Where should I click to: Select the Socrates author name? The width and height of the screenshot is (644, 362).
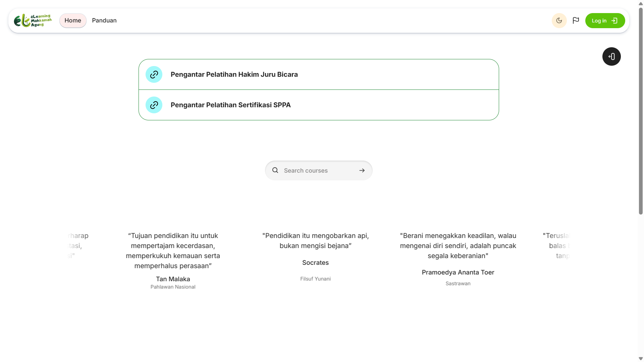(316, 262)
